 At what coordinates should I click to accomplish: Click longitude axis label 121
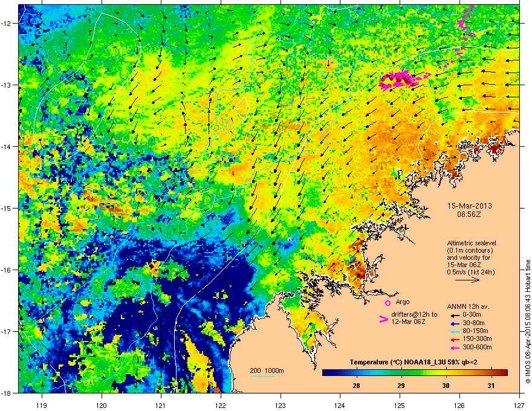click(x=161, y=405)
